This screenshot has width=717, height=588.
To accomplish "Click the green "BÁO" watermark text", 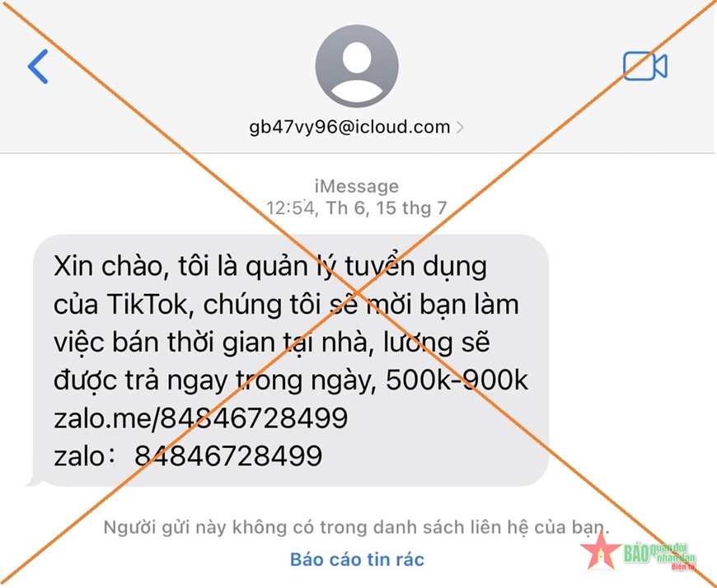I will tap(636, 553).
